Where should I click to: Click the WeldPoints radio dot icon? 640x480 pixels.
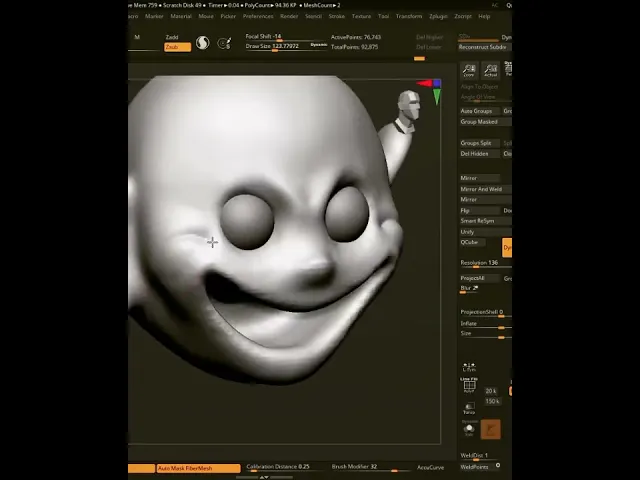(498, 465)
